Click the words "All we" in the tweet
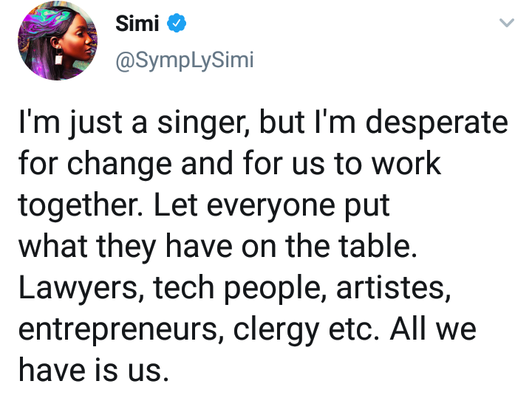This screenshot has width=532, height=398. (433, 329)
